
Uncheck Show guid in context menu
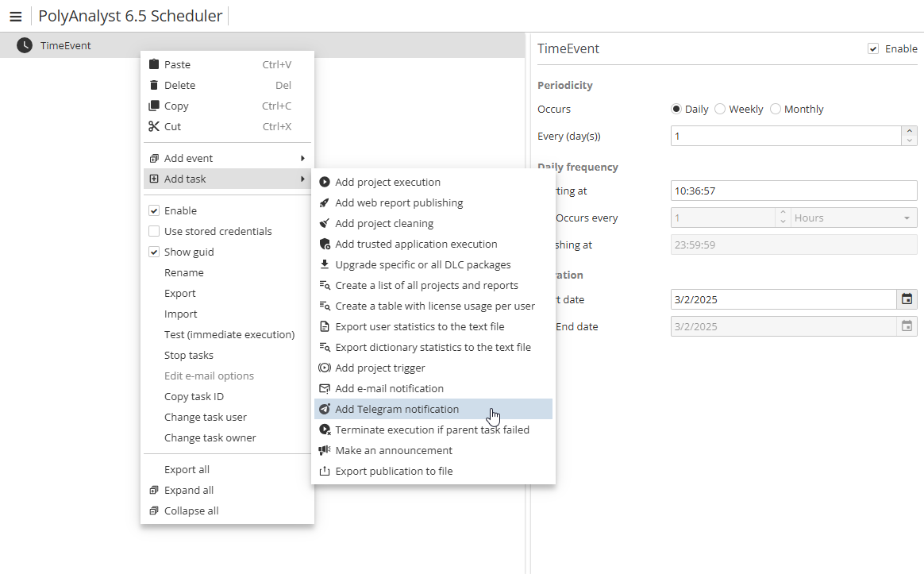154,252
